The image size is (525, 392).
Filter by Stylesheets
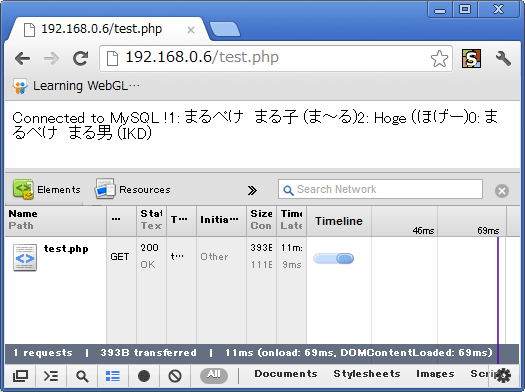click(x=367, y=374)
